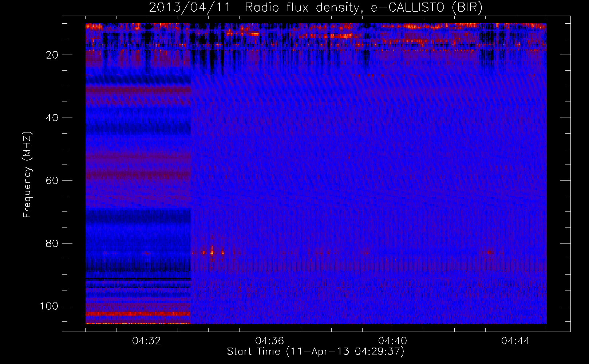Click the 'Frequency (MHZ)' y-axis label
The height and width of the screenshot is (364, 589).
coord(27,174)
